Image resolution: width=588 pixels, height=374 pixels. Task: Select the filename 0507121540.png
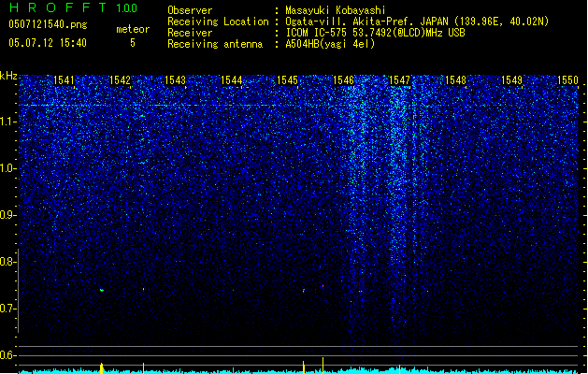[48, 25]
